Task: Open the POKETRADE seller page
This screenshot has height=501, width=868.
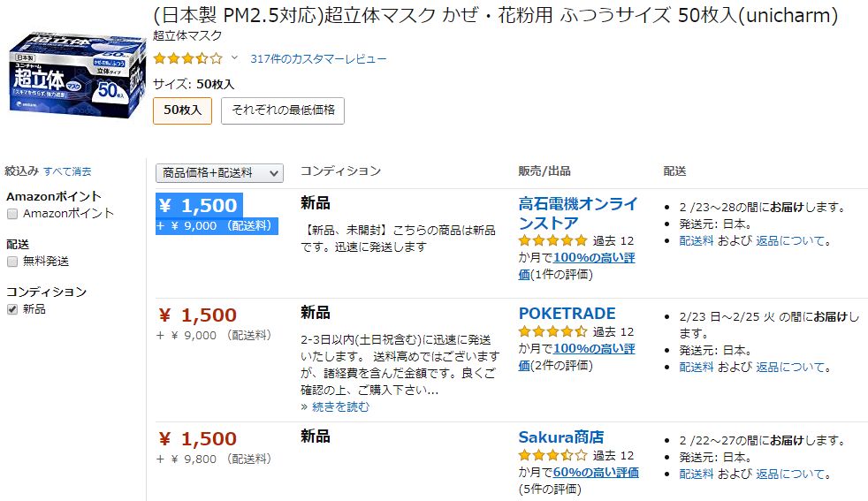Action: click(x=567, y=314)
